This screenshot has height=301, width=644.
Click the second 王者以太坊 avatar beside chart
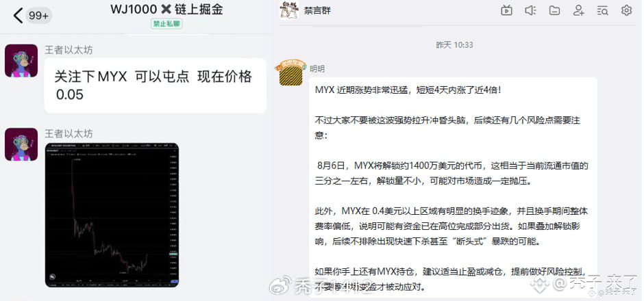point(21,144)
